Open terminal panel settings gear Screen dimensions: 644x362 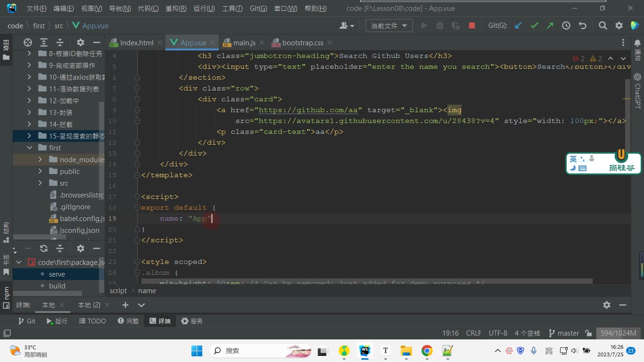pyautogui.click(x=607, y=305)
